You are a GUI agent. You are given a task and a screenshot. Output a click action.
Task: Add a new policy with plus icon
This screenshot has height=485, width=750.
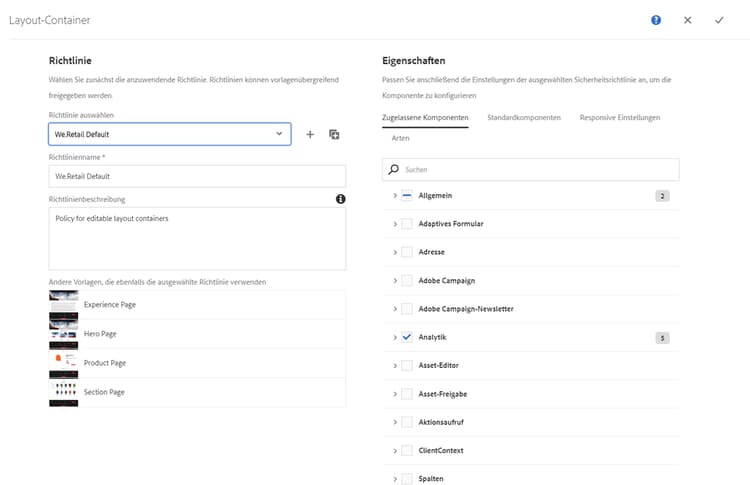coord(310,134)
